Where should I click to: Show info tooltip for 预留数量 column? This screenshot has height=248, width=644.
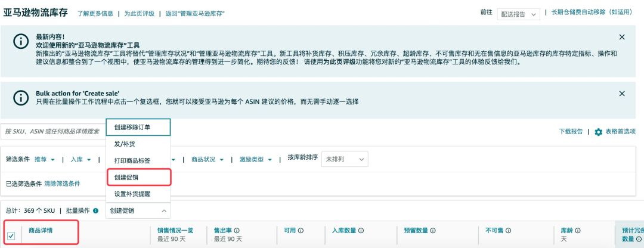[432, 231]
